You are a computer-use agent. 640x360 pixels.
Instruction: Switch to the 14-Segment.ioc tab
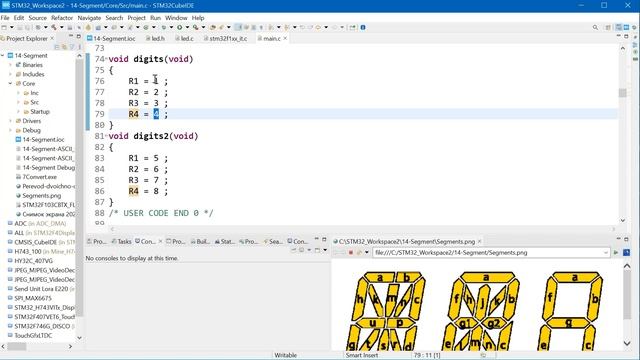(x=111, y=38)
